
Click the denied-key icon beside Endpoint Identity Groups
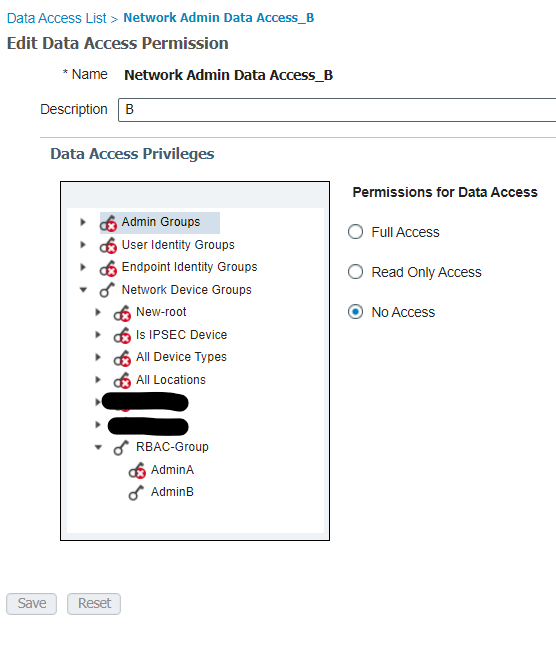108,268
